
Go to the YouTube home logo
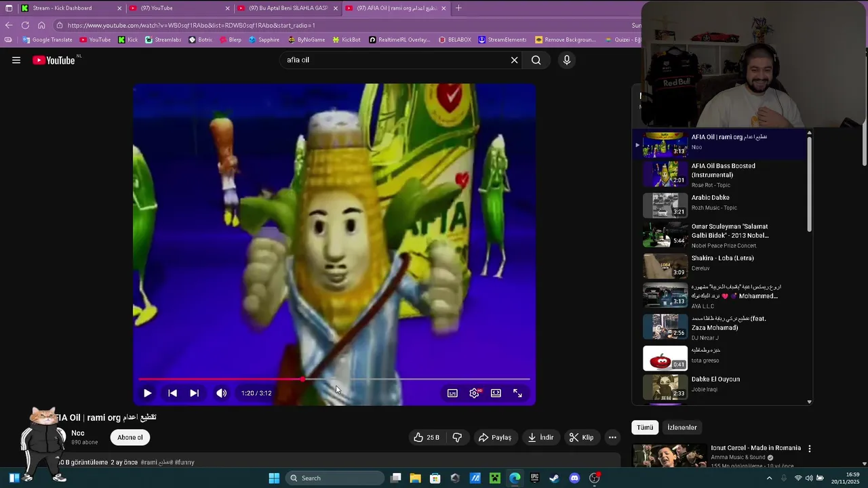point(54,60)
